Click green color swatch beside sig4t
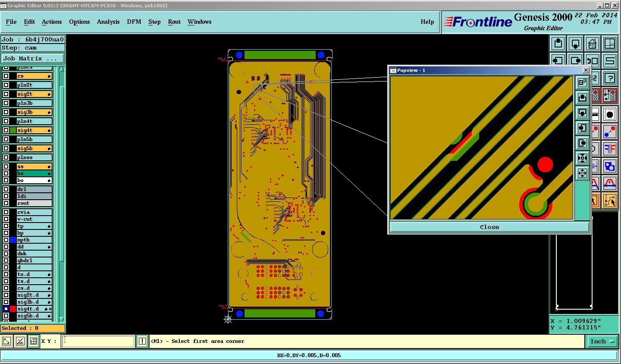This screenshot has height=364, width=621. (x=13, y=130)
